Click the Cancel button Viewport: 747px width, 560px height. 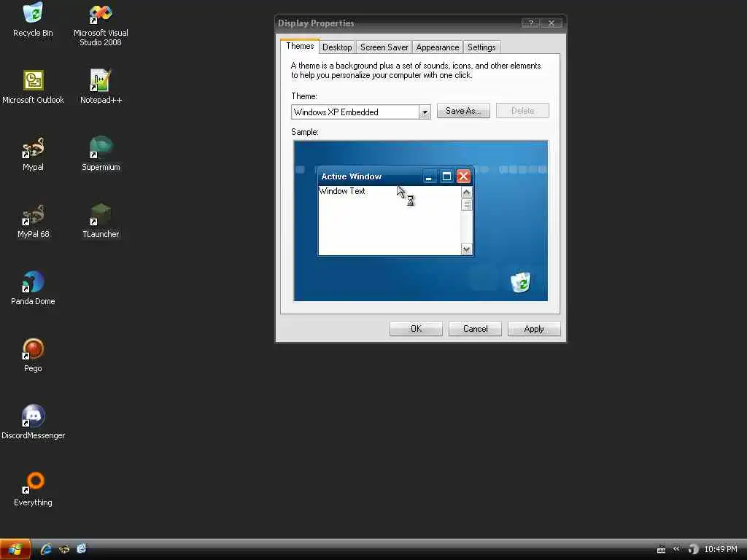(x=475, y=329)
